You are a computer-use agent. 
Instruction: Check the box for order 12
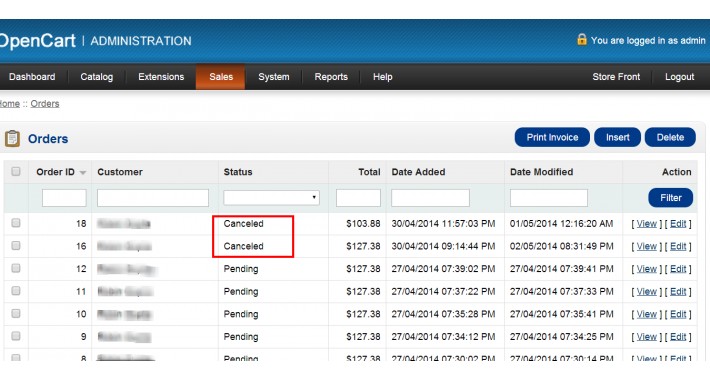(16, 268)
